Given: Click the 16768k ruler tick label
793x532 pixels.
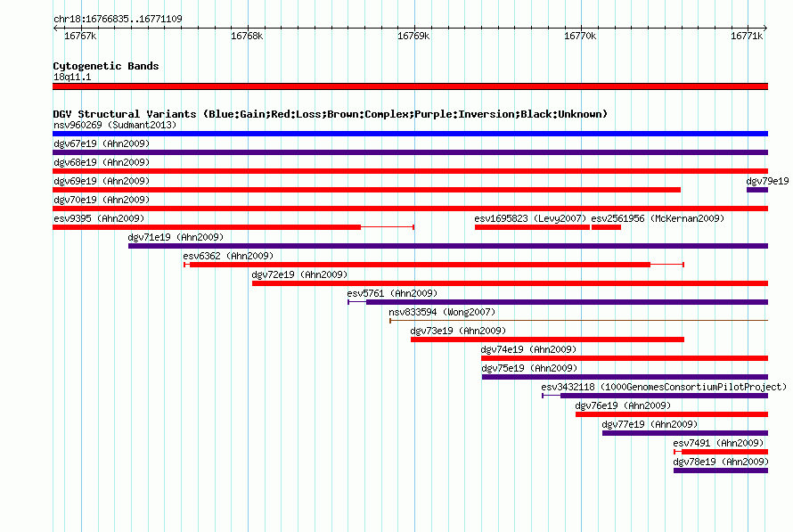Looking at the screenshot, I should point(247,36).
